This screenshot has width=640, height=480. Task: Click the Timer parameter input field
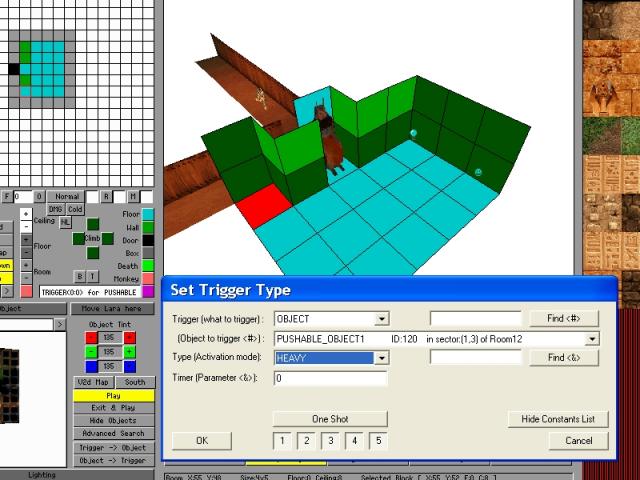coord(330,378)
